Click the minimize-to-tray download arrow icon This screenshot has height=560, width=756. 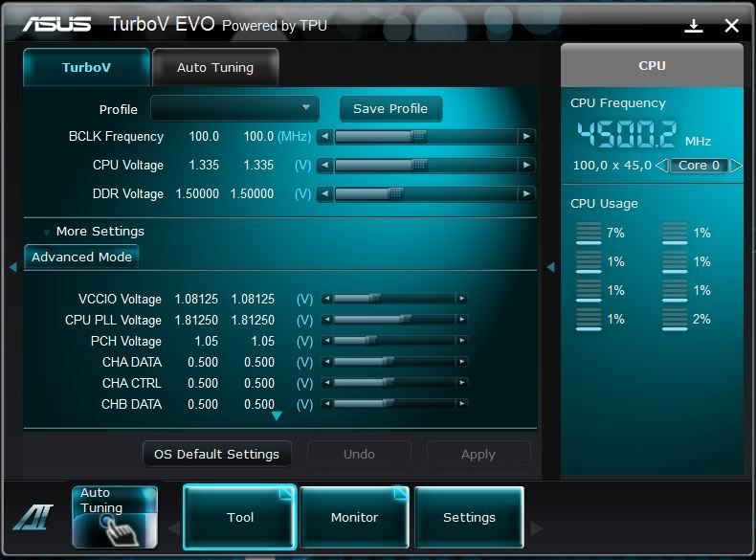point(694,26)
